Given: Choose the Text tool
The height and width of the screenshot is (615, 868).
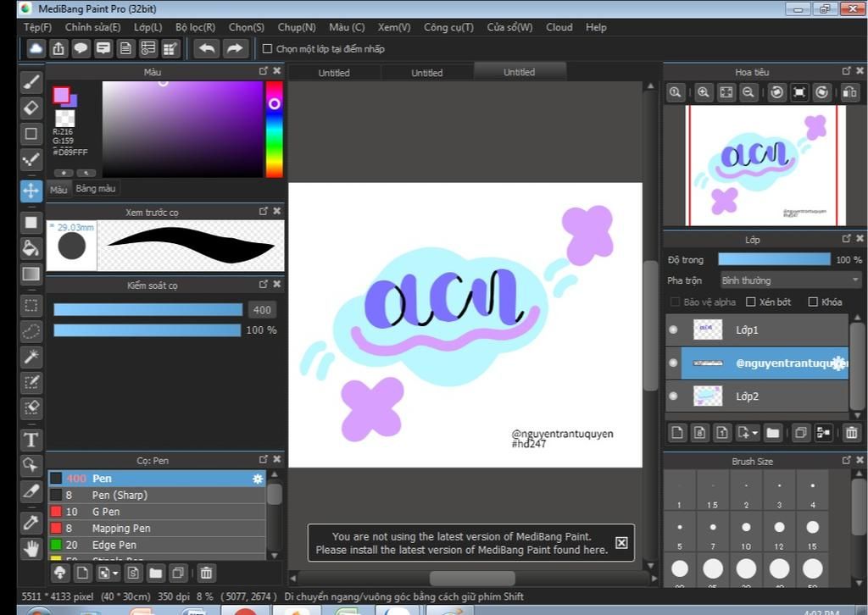Looking at the screenshot, I should 31,440.
